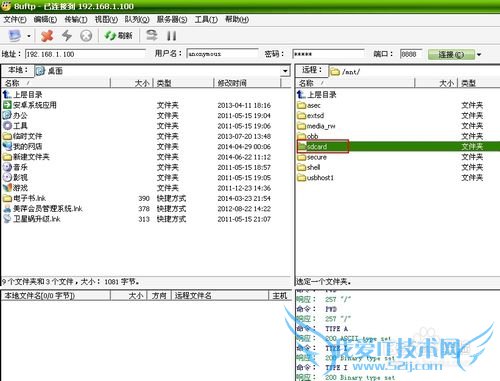Click the port field showing 8888
500x381 pixels.
(x=411, y=54)
